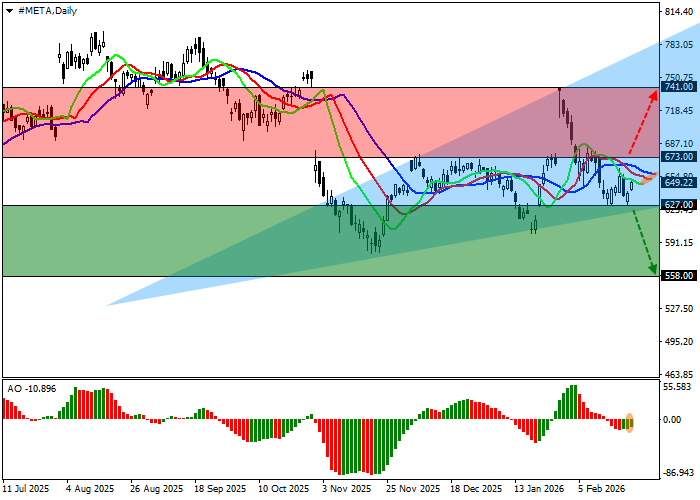This screenshot has width=700, height=500.
Task: Click the small triangle icon beside #META
Action: coord(7,10)
